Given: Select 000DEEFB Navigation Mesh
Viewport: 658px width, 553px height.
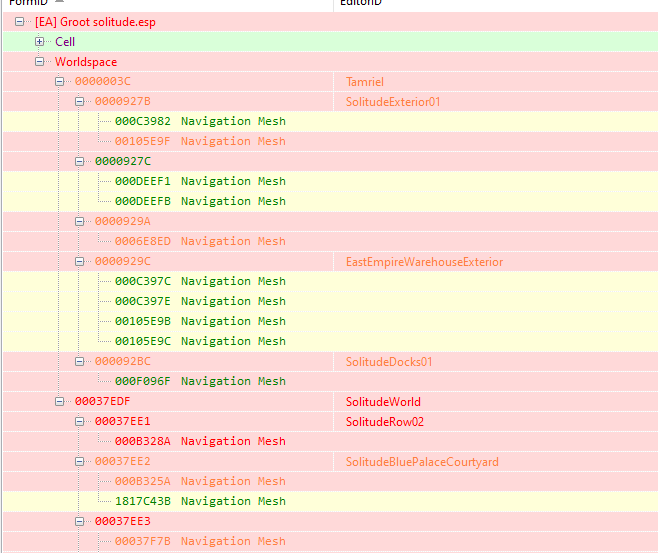Looking at the screenshot, I should point(200,201).
